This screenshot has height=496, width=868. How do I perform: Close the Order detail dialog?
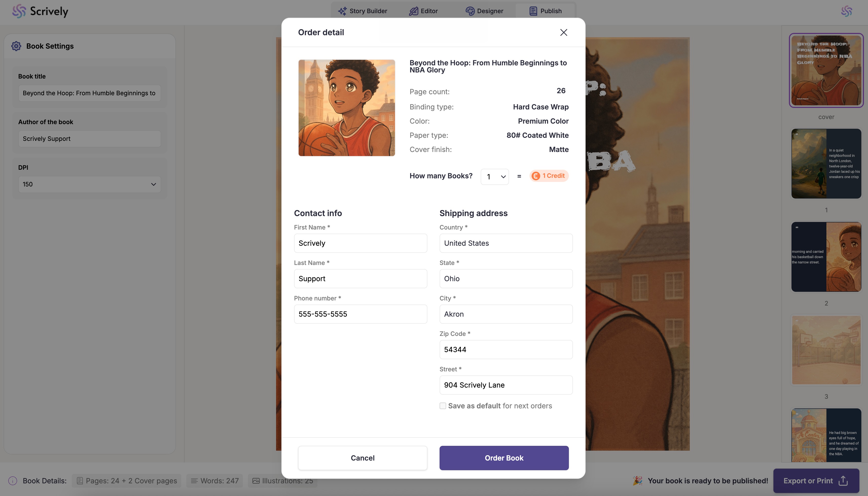pos(563,32)
